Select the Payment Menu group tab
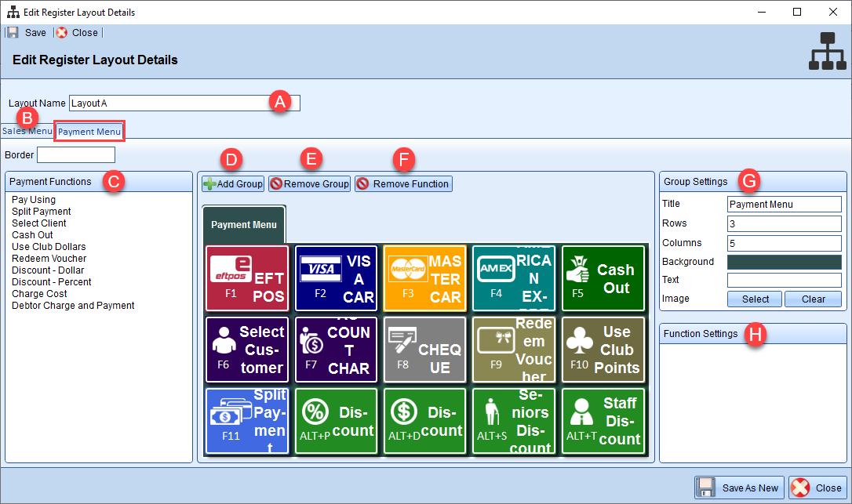The width and height of the screenshot is (852, 504). click(x=244, y=225)
